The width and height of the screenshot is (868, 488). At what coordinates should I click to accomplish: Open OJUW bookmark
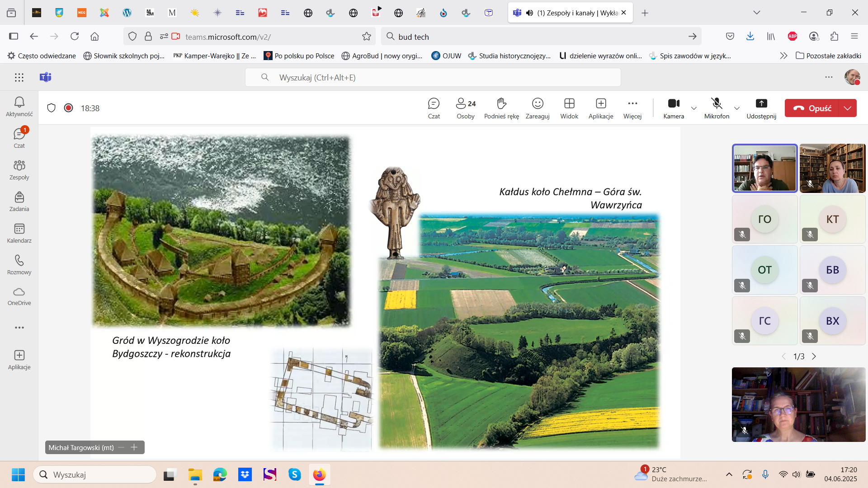coord(446,56)
